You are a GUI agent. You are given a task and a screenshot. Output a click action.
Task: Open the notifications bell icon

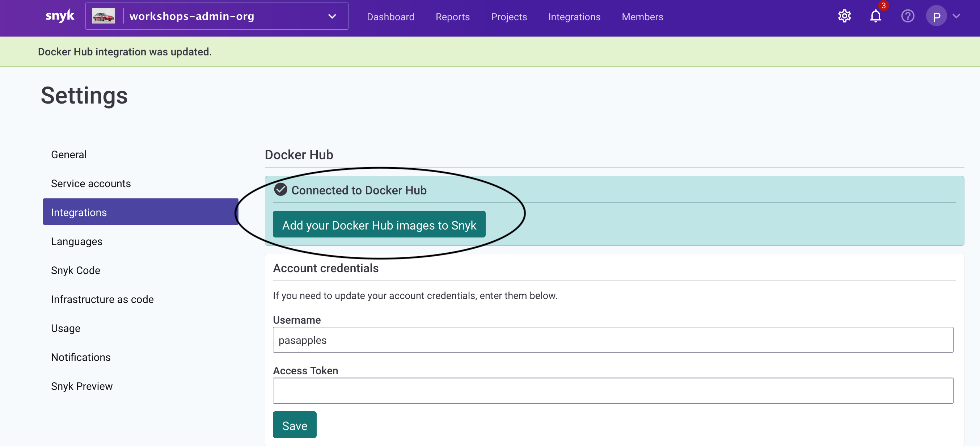point(876,16)
